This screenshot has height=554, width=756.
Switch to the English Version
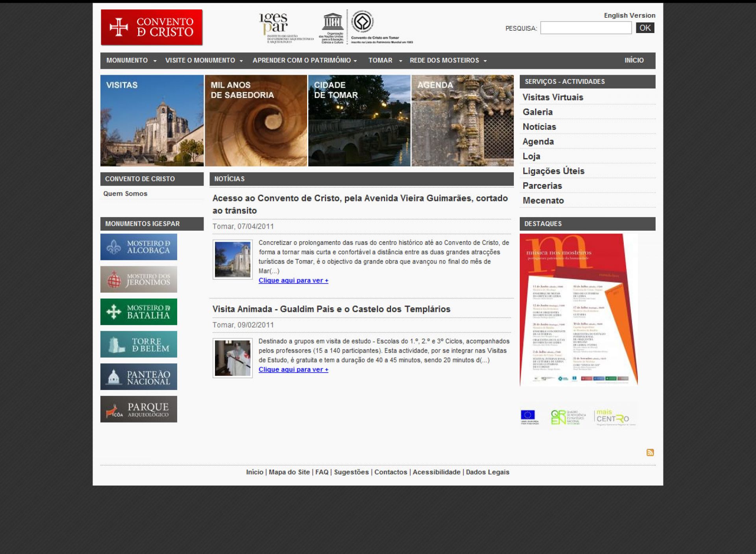coord(629,15)
